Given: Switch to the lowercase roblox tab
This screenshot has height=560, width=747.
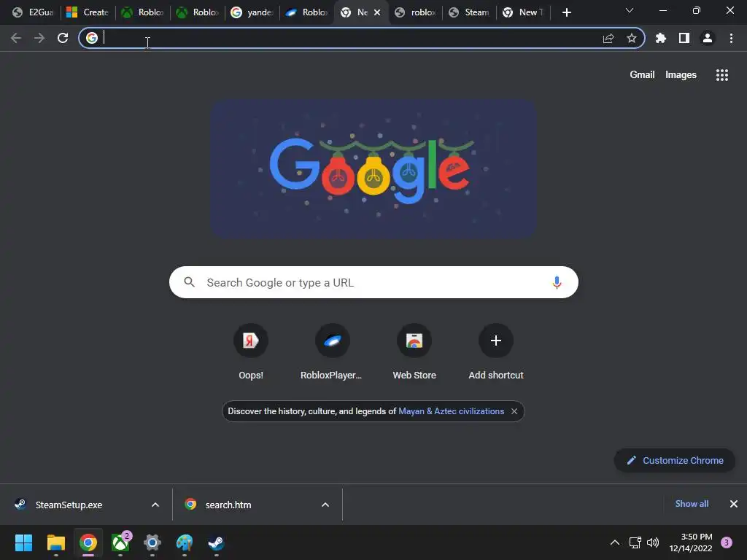Looking at the screenshot, I should pos(416,12).
